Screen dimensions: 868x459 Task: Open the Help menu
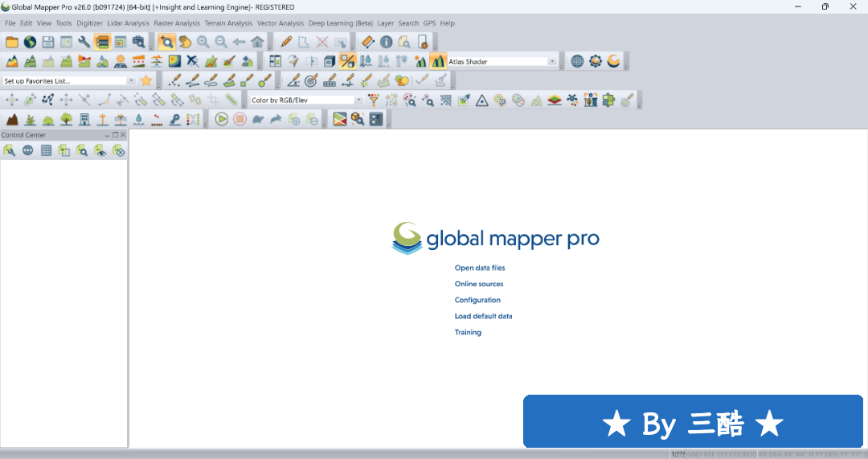pos(448,23)
